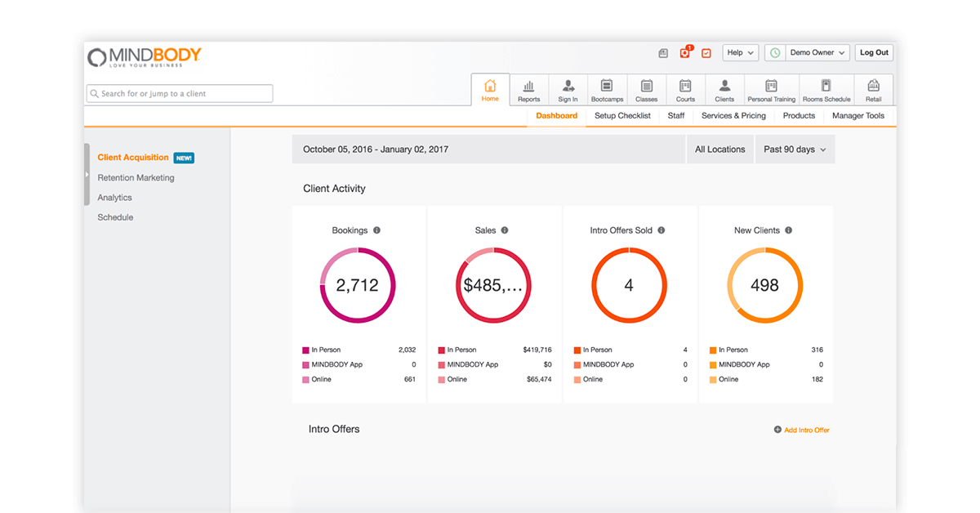Click the Bookings In Person value 2,032
980x513 pixels.
[407, 350]
